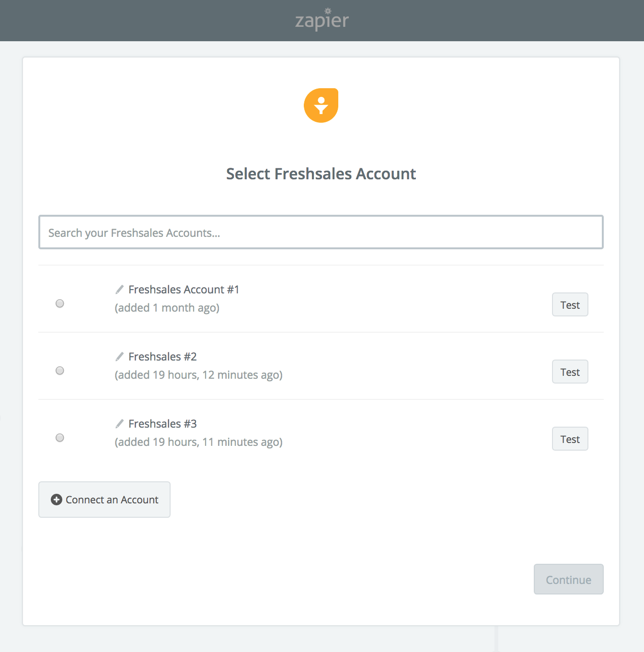Image resolution: width=644 pixels, height=652 pixels.
Task: Click the plus icon in Connect an Account
Action: click(x=57, y=500)
